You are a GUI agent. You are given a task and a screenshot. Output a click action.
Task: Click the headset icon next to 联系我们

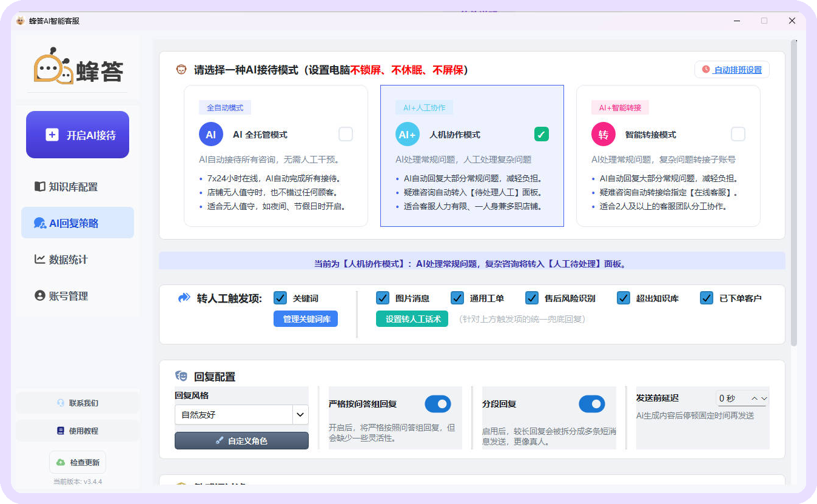click(61, 403)
